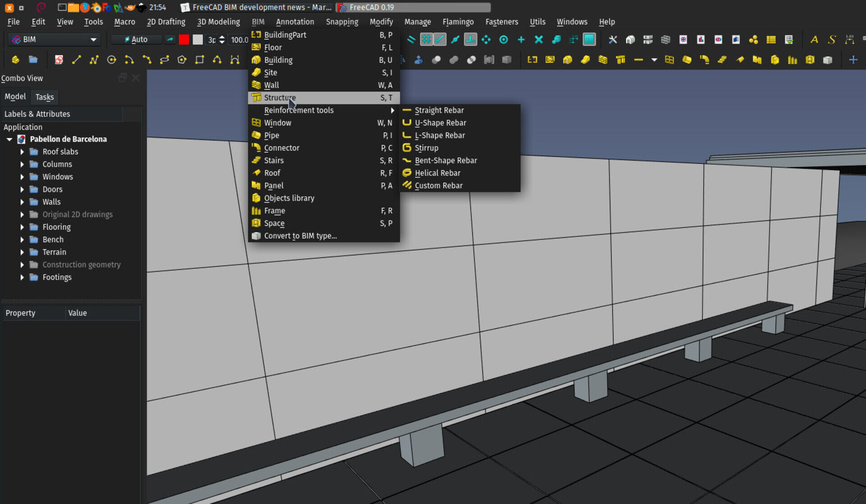Select the Draft Line tool icon
Screen dimensions: 866x504
(76, 60)
